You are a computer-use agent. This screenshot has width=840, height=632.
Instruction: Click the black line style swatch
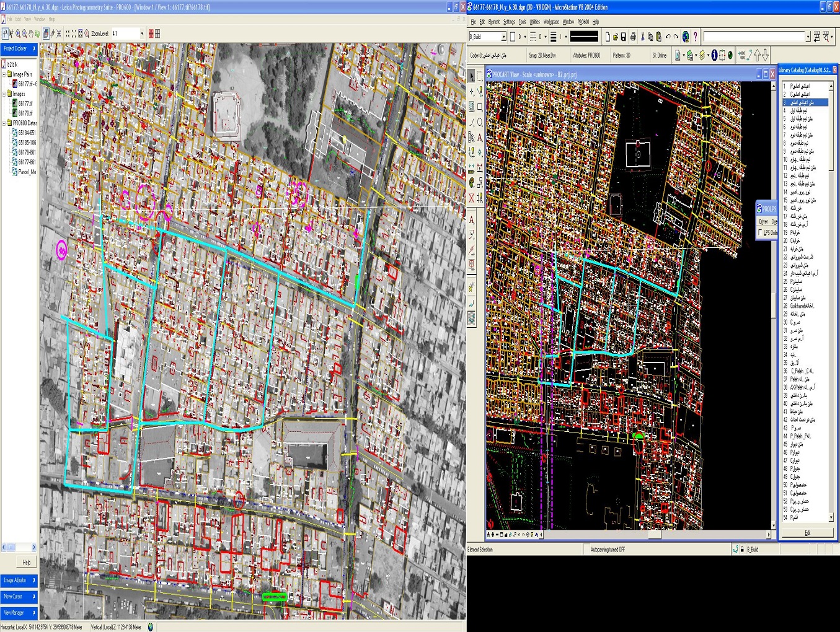pyautogui.click(x=584, y=37)
